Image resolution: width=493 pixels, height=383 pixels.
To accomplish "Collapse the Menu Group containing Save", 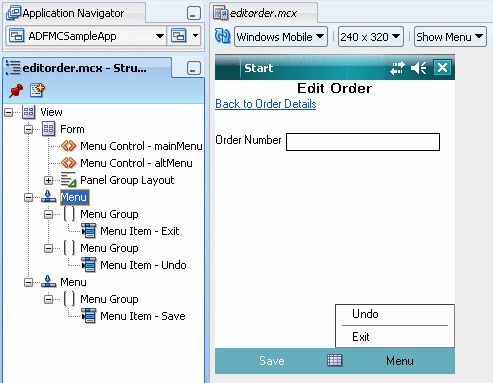I will pos(49,299).
